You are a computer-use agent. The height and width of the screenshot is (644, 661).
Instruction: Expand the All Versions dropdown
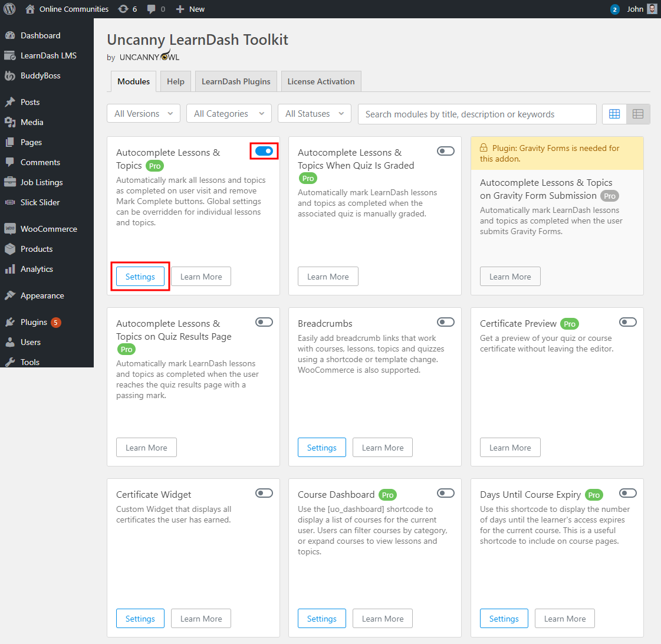[x=144, y=114]
